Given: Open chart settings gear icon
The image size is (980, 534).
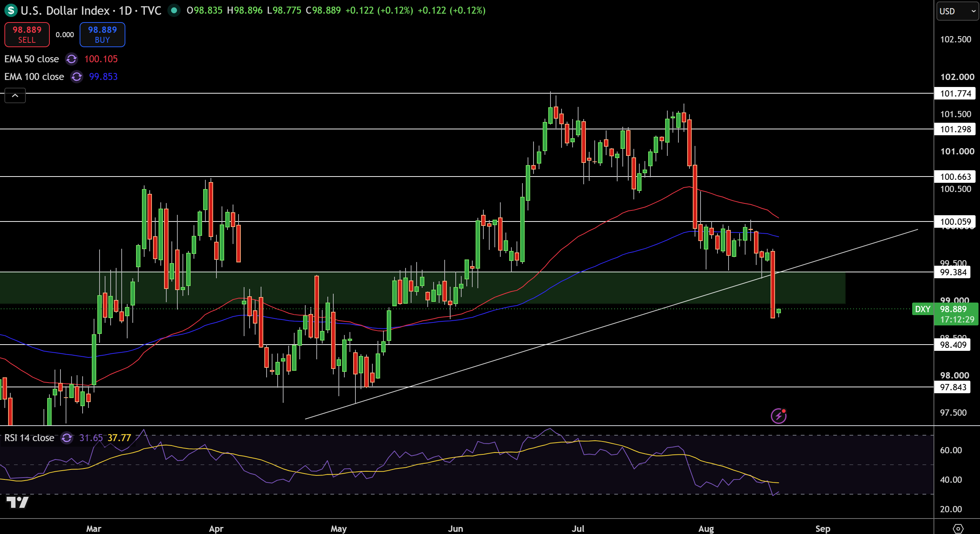Looking at the screenshot, I should click(x=958, y=528).
